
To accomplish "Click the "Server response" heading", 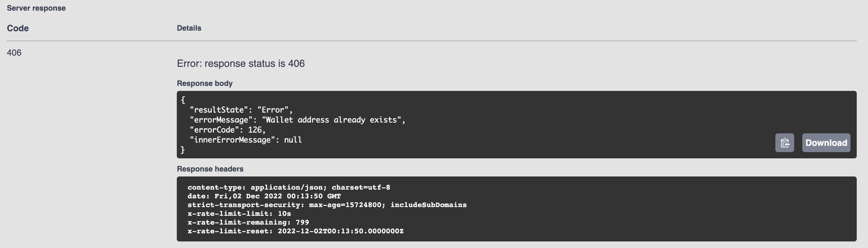I will point(36,8).
